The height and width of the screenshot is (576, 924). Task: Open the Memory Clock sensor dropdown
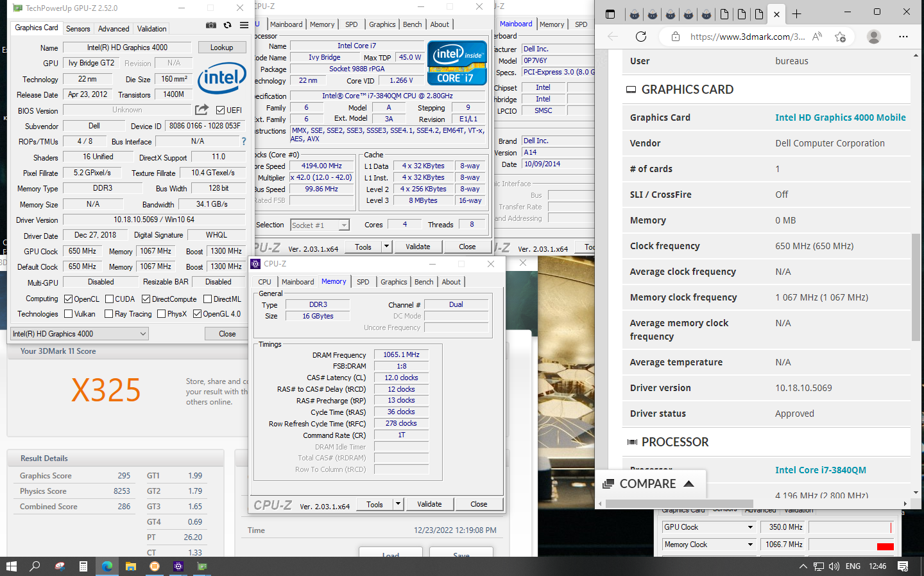[708, 545]
